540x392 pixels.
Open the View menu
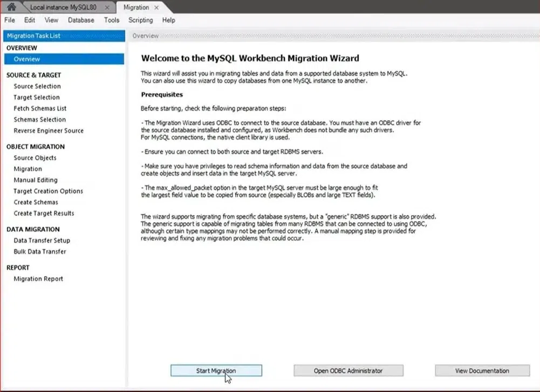pyautogui.click(x=51, y=20)
